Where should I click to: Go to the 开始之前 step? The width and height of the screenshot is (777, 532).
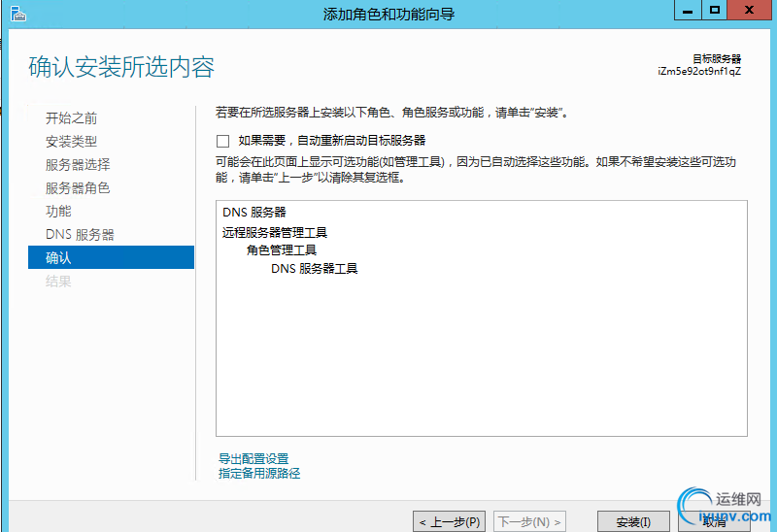coord(71,117)
